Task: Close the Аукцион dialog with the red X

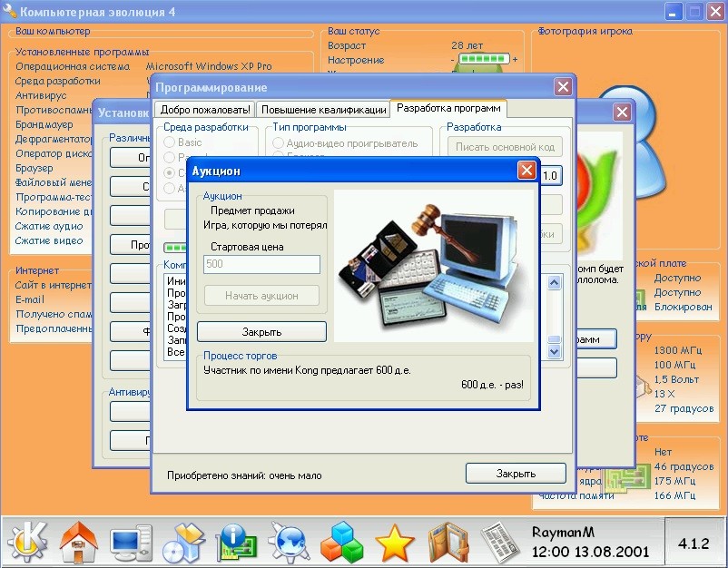Action: (526, 171)
